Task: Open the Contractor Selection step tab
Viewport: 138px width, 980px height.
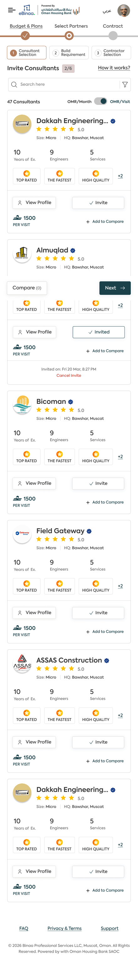Action: 111,52
